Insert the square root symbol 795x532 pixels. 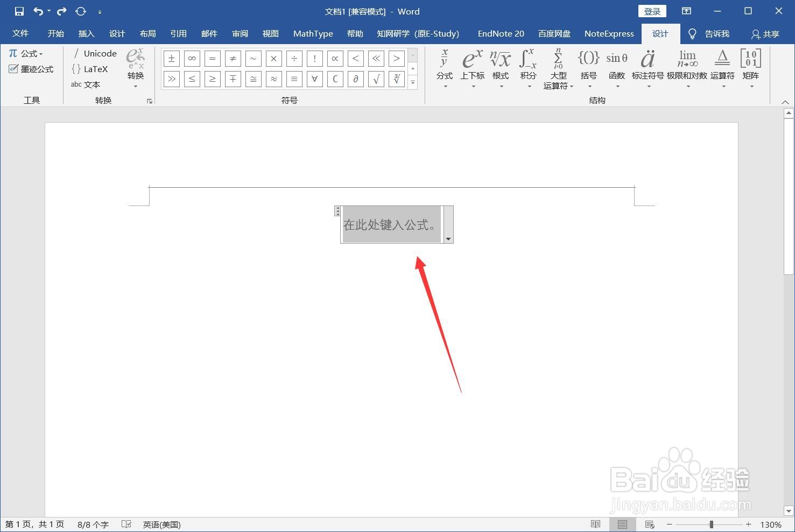click(x=376, y=79)
